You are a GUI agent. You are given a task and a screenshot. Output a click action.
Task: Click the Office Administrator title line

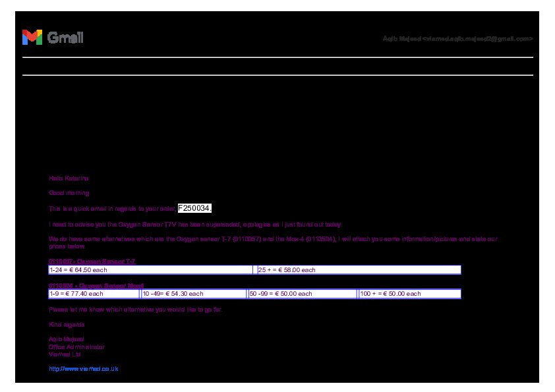click(76, 347)
